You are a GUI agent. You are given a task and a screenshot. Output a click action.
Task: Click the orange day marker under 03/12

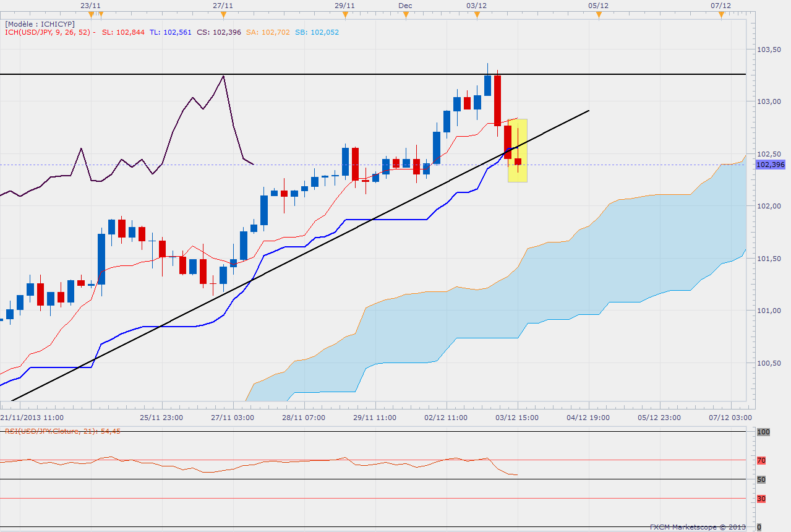pos(476,14)
